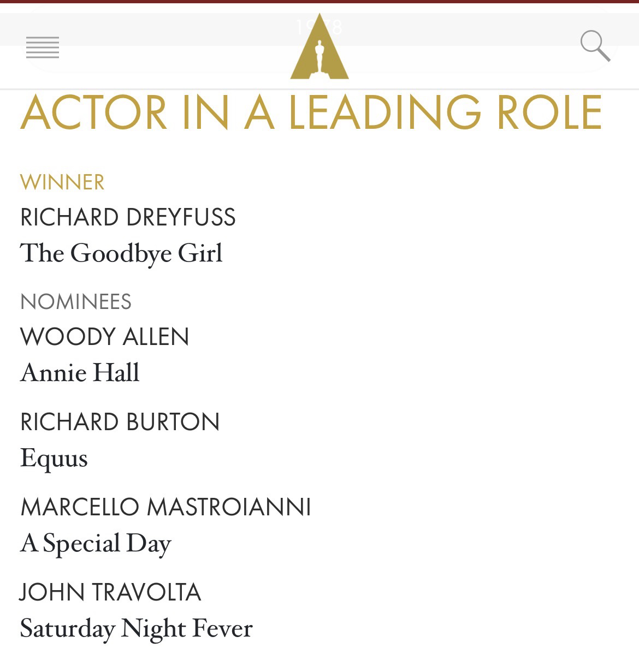Click the gray year banner in the header
The image size is (639, 672).
pyautogui.click(x=164, y=27)
